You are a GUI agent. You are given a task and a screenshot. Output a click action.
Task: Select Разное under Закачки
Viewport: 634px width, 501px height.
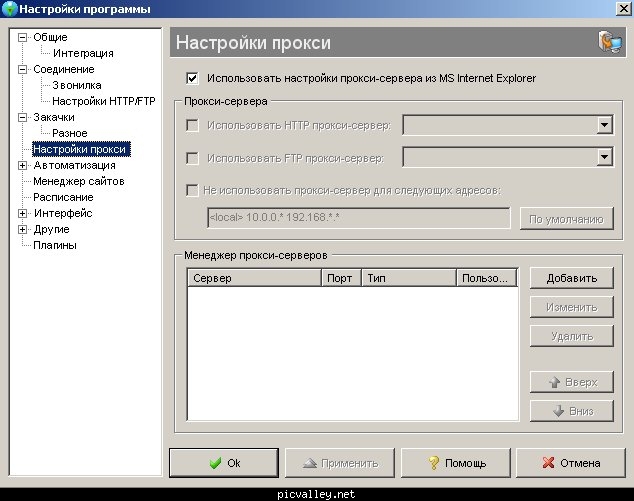pyautogui.click(x=70, y=133)
